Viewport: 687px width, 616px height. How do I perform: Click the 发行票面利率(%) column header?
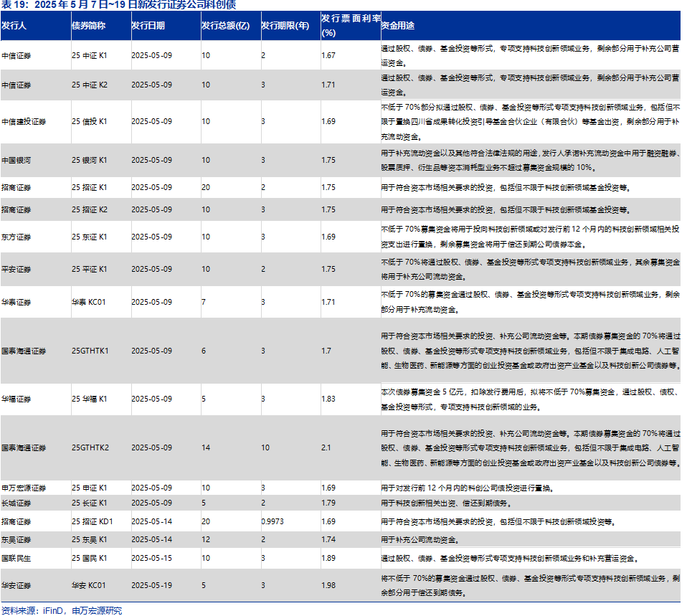[x=351, y=26]
